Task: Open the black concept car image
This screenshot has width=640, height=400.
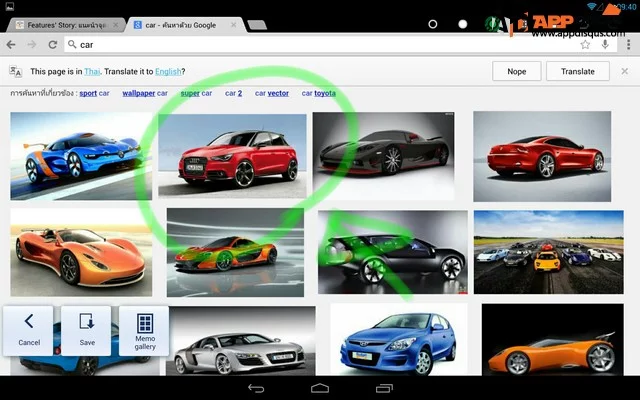Action: pos(393,252)
